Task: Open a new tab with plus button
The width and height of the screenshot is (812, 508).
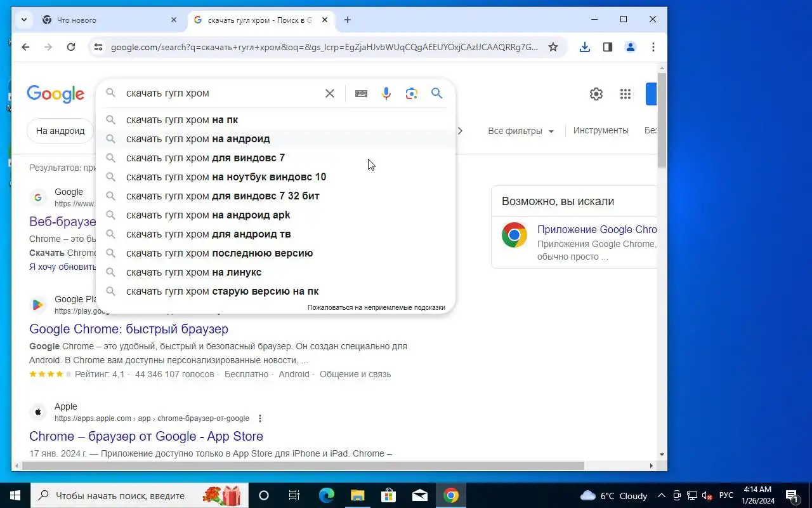Action: tap(347, 20)
